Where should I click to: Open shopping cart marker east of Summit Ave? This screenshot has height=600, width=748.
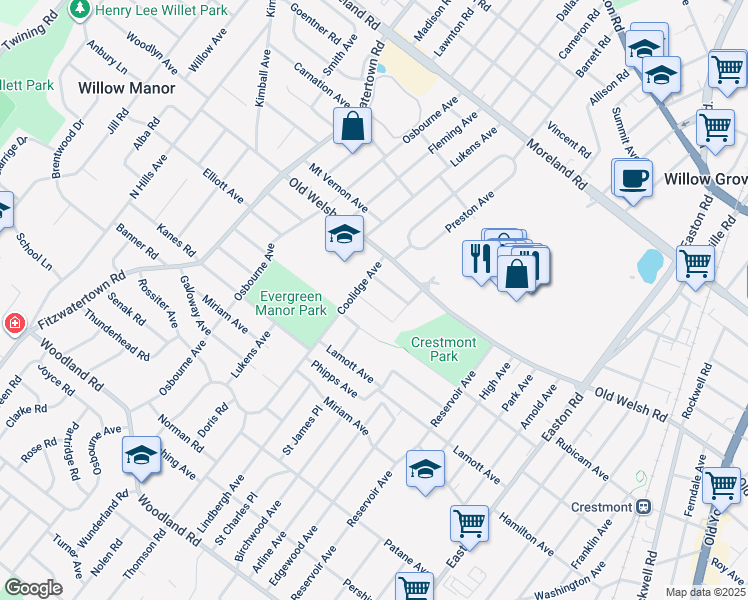click(715, 131)
